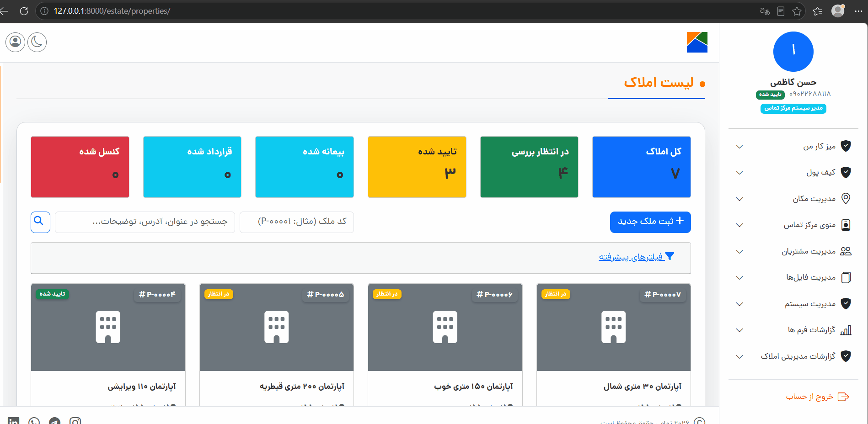Click the خروج از حساب logout link
Viewport: 868px width, 424px height.
coord(817,397)
